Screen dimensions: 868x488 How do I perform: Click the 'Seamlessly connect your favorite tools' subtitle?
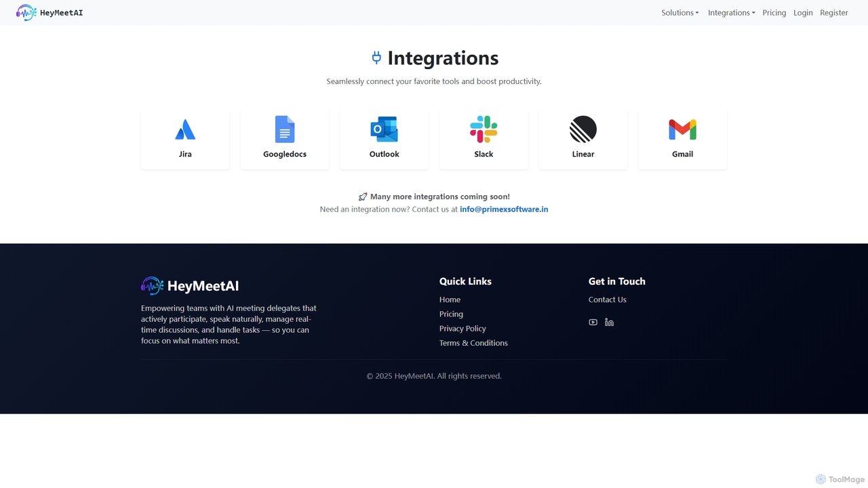tap(434, 81)
